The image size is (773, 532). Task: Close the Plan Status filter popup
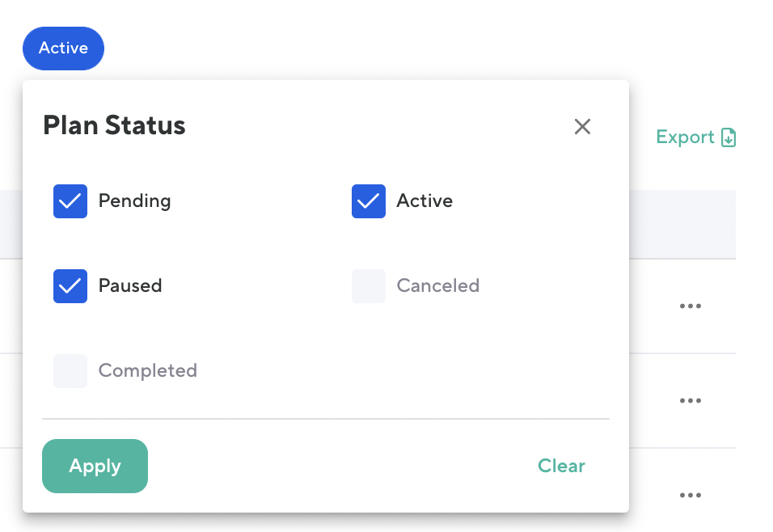582,126
